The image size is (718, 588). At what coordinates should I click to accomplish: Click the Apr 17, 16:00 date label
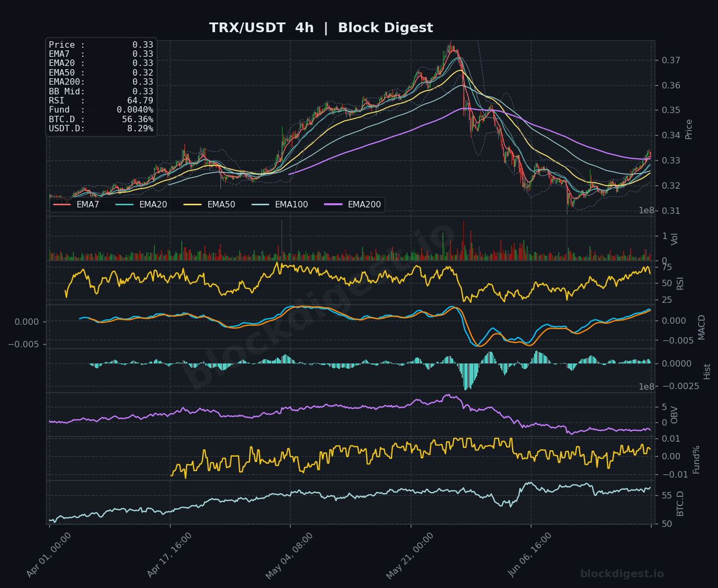pyautogui.click(x=169, y=555)
